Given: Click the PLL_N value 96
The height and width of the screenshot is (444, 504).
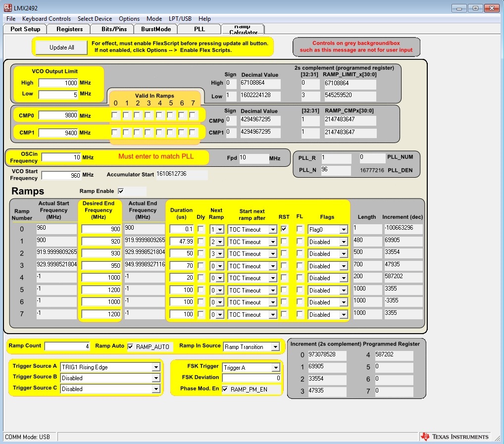Looking at the screenshot, I should (336, 170).
